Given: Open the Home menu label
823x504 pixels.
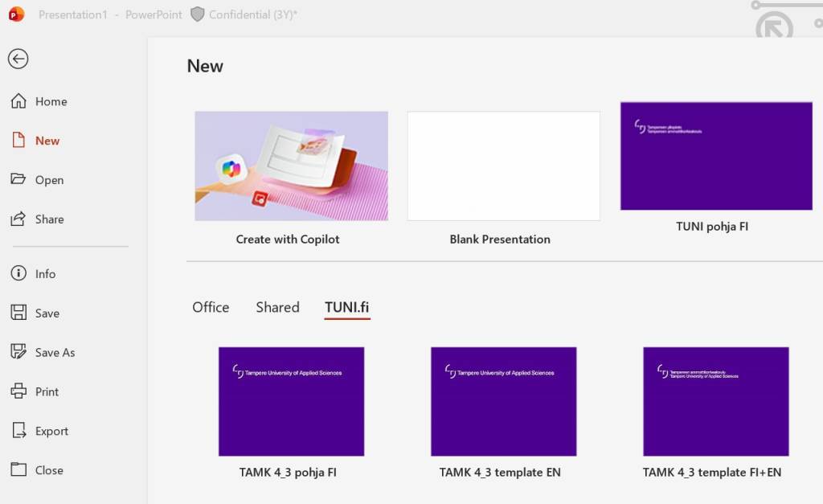Looking at the screenshot, I should 51,101.
